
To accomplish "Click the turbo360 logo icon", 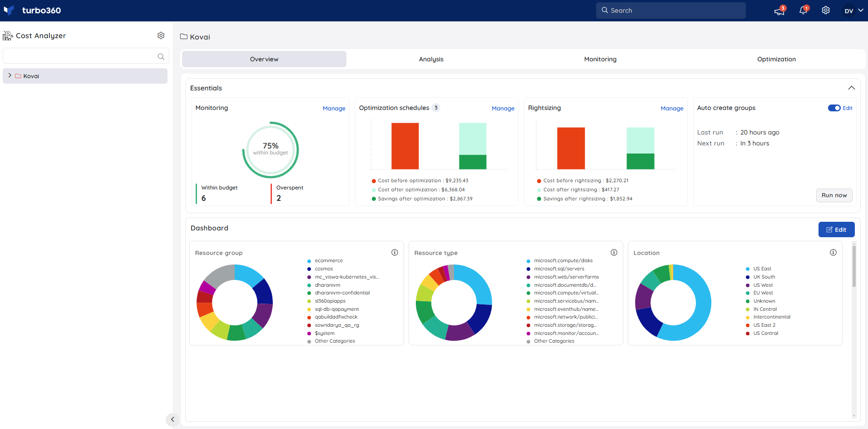I will click(9, 10).
